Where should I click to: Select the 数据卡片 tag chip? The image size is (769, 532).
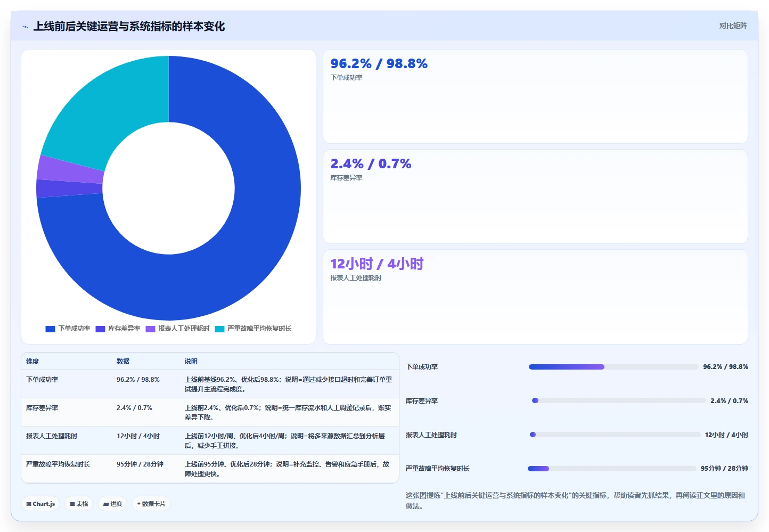[151, 504]
